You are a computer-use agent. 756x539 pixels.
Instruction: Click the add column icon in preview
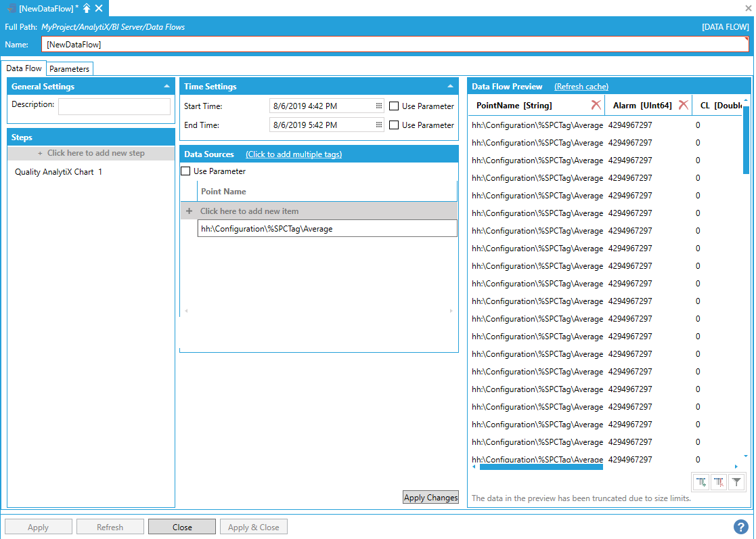click(701, 482)
